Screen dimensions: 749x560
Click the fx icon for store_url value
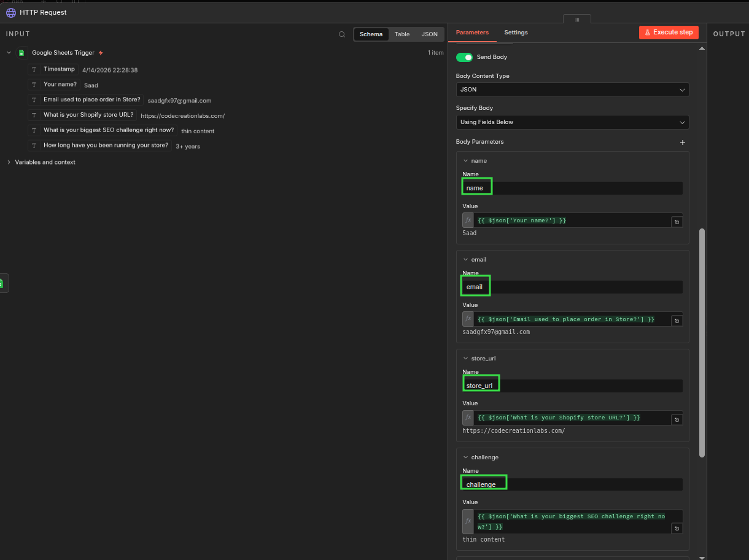468,418
